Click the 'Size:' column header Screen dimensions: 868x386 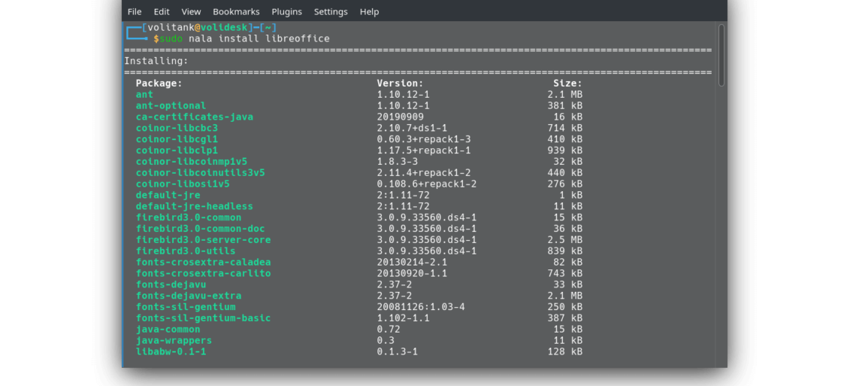pyautogui.click(x=567, y=84)
